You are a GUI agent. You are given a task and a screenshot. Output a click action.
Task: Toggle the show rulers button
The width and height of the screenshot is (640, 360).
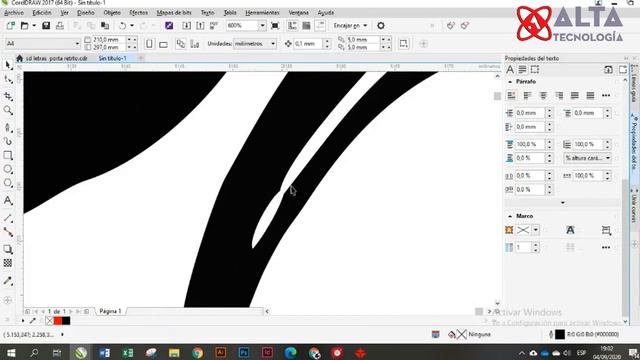pos(292,26)
